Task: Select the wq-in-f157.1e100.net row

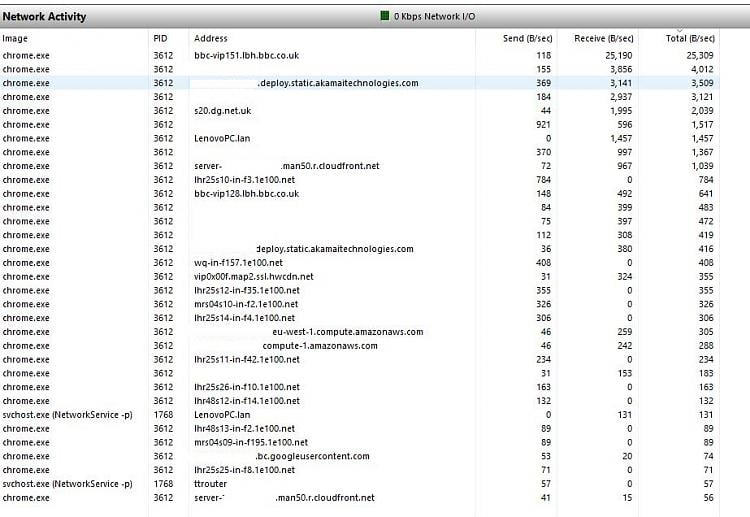Action: (360, 263)
